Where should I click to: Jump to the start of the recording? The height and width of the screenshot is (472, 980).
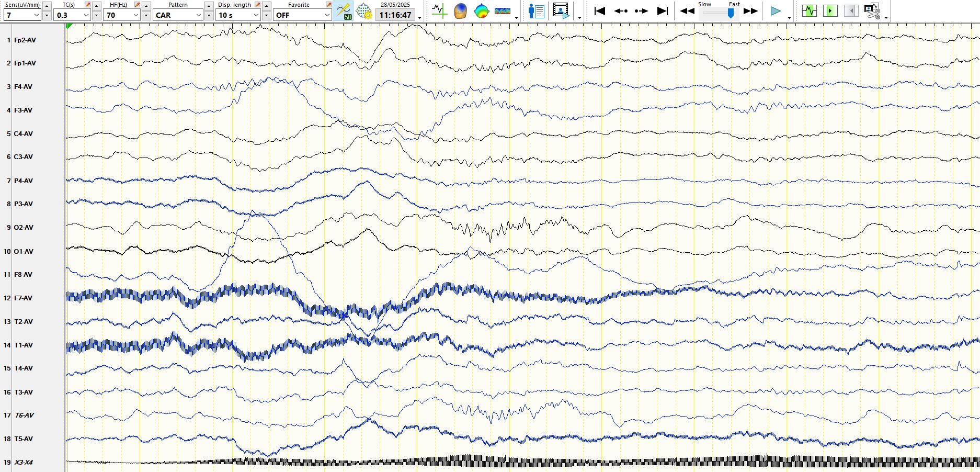[x=600, y=11]
